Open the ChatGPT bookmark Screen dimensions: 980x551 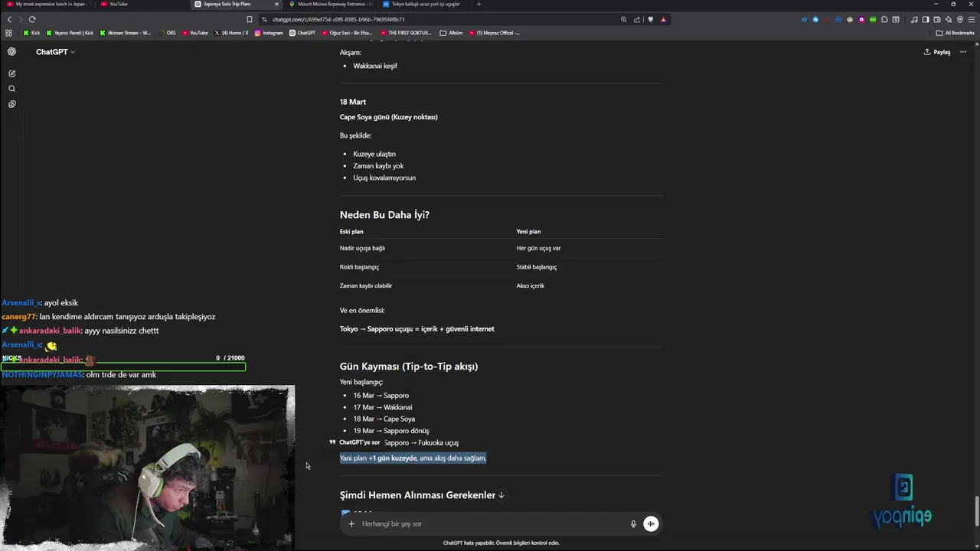(x=302, y=33)
